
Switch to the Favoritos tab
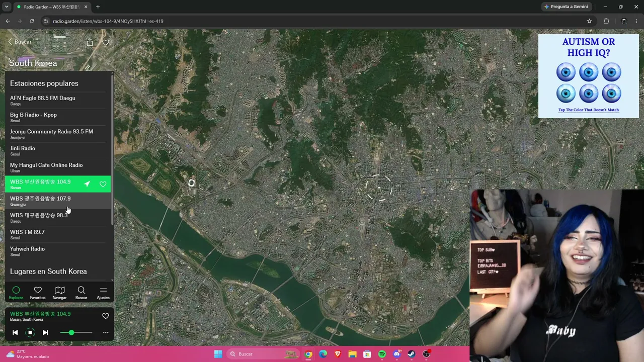(x=38, y=293)
